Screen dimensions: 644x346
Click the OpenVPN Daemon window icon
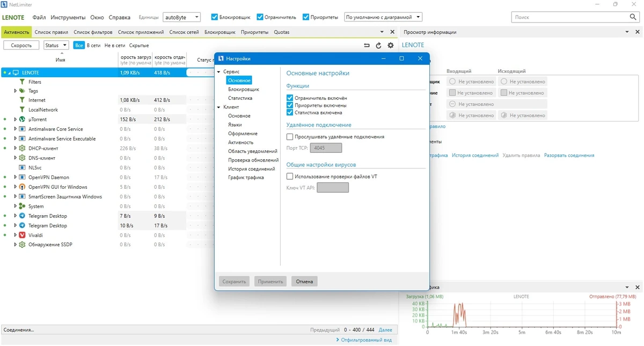tap(22, 177)
